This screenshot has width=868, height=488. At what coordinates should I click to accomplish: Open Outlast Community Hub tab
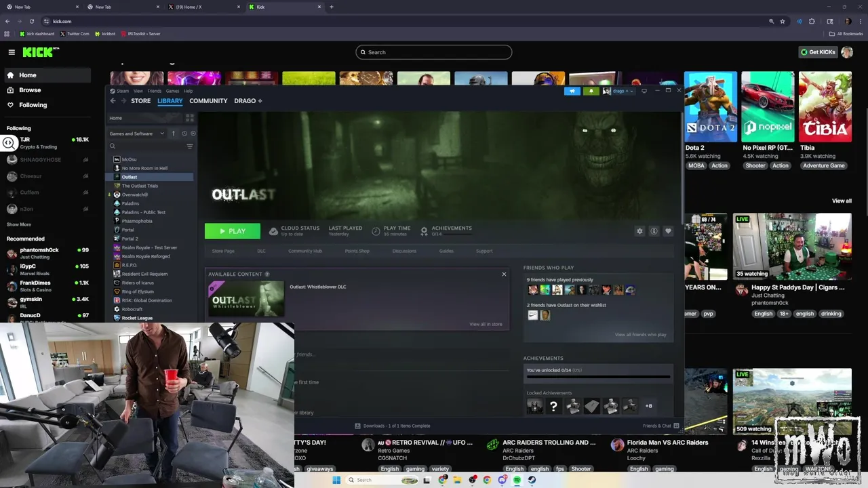[x=305, y=251]
